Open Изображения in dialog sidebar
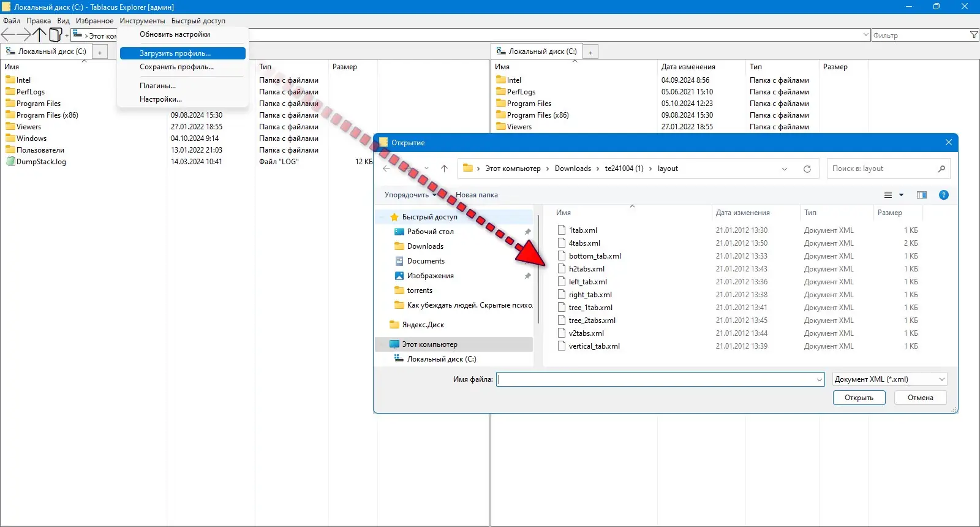The height and width of the screenshot is (527, 980). 430,276
